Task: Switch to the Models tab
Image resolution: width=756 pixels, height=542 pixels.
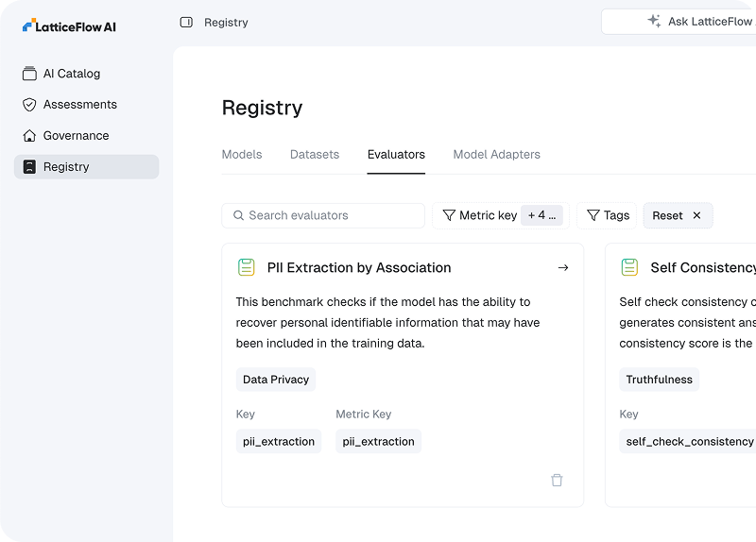Action: click(242, 154)
